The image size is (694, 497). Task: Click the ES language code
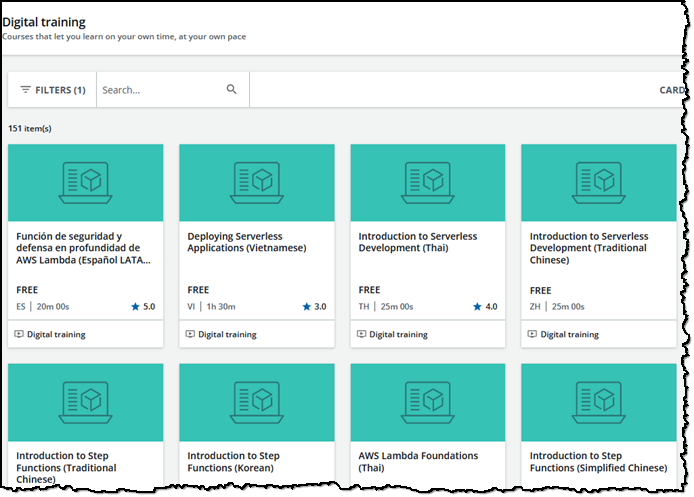[21, 306]
